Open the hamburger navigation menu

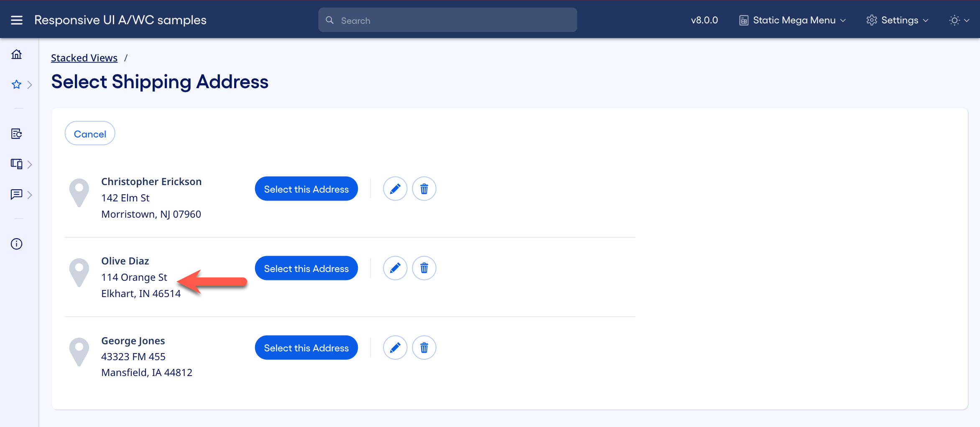(x=16, y=19)
